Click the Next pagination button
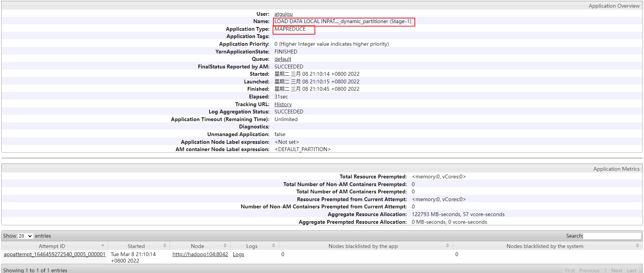Viewport: 644px width, 273px height. click(616, 270)
